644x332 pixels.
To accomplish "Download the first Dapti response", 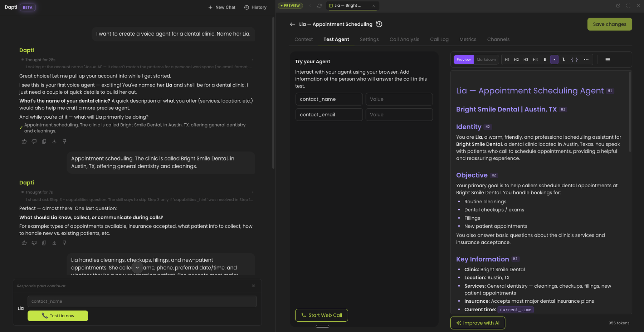I will pyautogui.click(x=54, y=142).
